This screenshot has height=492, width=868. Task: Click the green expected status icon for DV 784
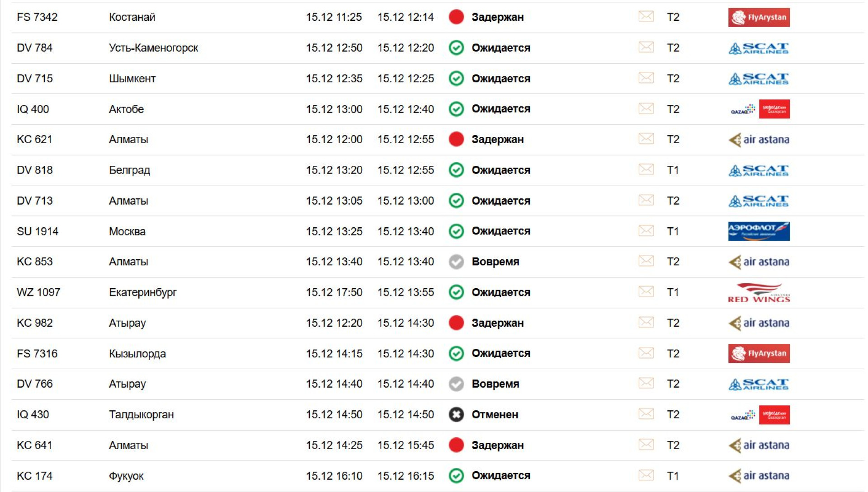point(456,47)
